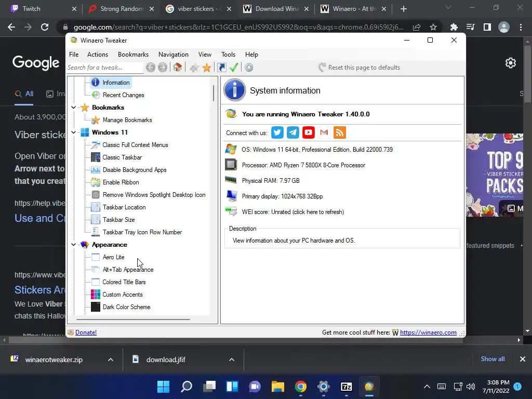The image size is (532, 399).
Task: Collapse the Windows 11 tree section
Action: pyautogui.click(x=73, y=132)
